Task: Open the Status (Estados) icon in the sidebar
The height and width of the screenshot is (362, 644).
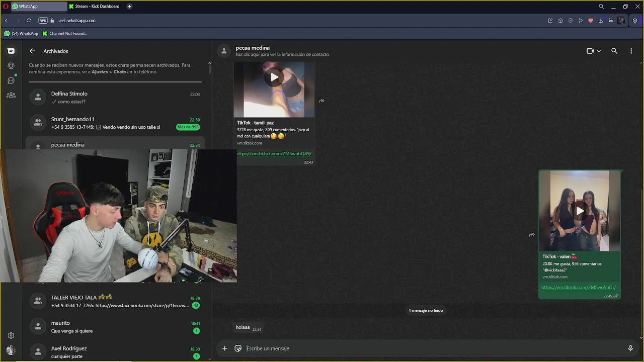Action: point(11,65)
